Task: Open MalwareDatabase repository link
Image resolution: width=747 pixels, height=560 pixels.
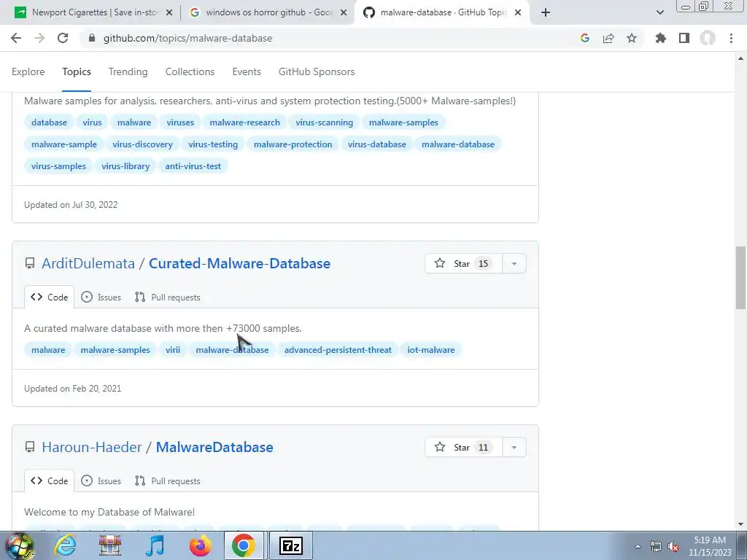Action: pyautogui.click(x=214, y=447)
